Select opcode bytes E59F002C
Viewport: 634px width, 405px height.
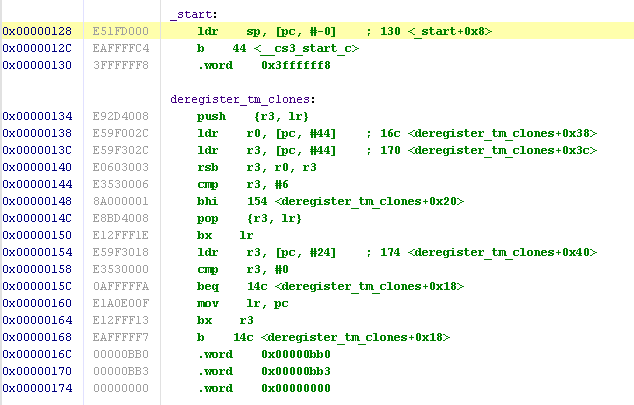pyautogui.click(x=118, y=133)
